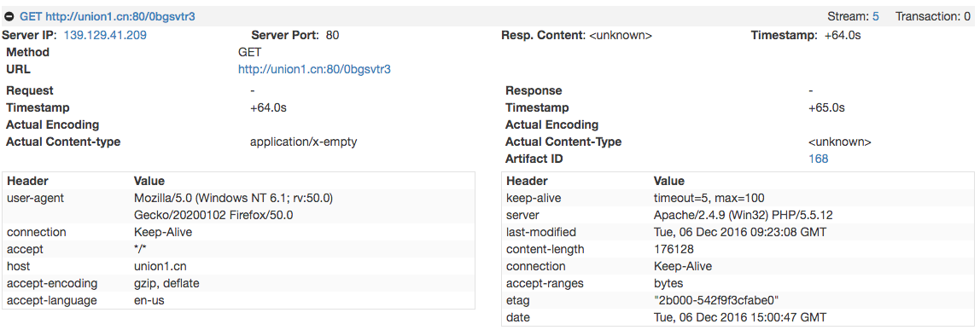Select the accept-language en-us row
Screen dimensions: 980x330
[x=238, y=300]
